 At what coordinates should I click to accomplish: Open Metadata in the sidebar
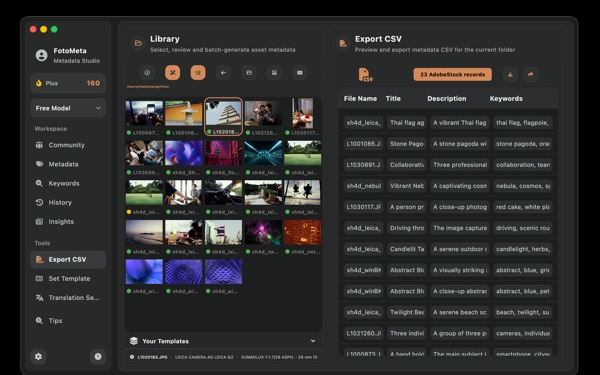pos(68,164)
